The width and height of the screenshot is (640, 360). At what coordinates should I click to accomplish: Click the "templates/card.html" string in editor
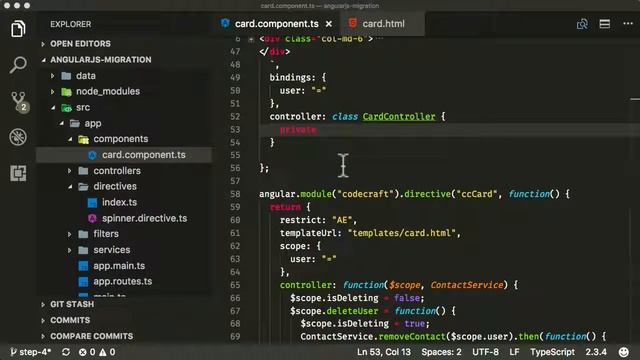pyautogui.click(x=402, y=233)
